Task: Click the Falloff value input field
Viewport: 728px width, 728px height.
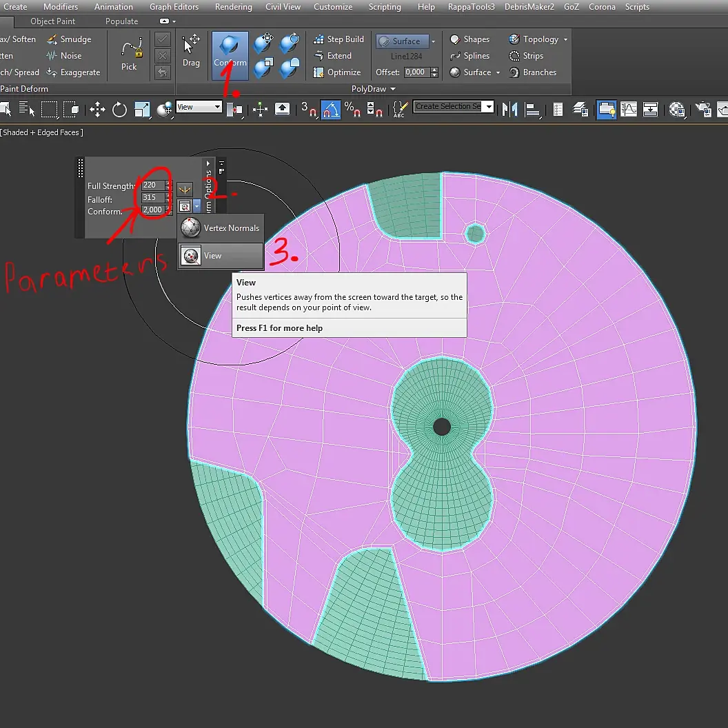Action: 152,198
